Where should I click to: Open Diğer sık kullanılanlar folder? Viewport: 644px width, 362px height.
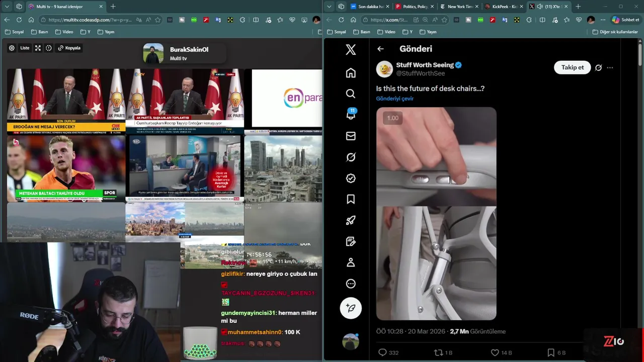coord(615,32)
